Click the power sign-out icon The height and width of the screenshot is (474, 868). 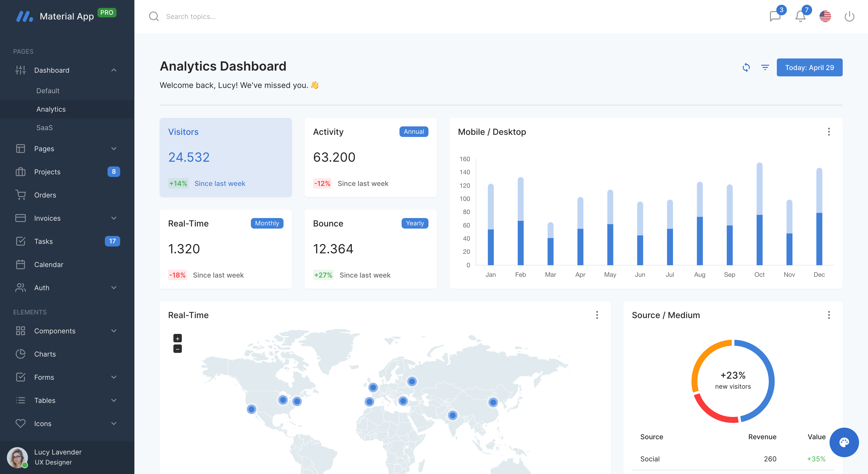tap(849, 16)
